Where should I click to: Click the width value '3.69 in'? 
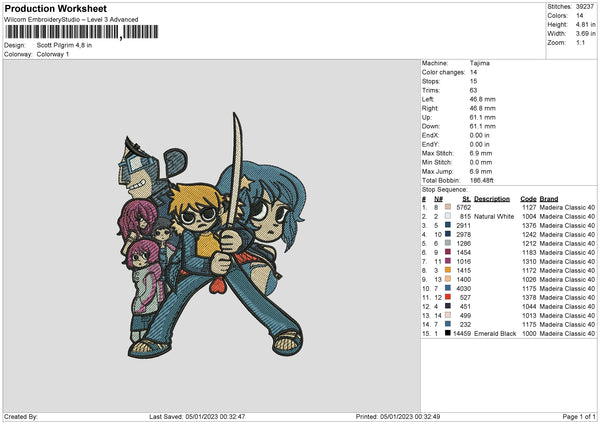click(x=585, y=34)
